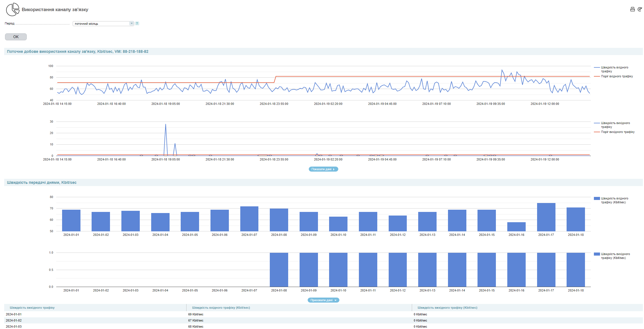Click the incoming traffic bar for 2024-01-12
This screenshot has width=644, height=329.
[x=398, y=223]
